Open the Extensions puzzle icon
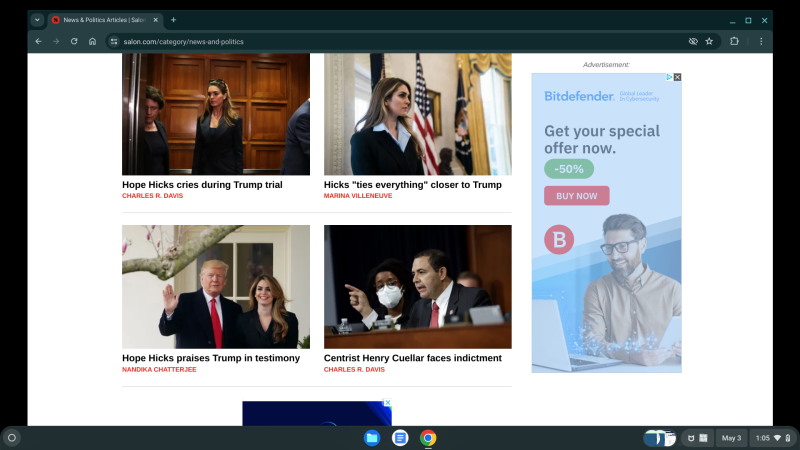Viewport: 800px width, 450px height. click(x=735, y=41)
